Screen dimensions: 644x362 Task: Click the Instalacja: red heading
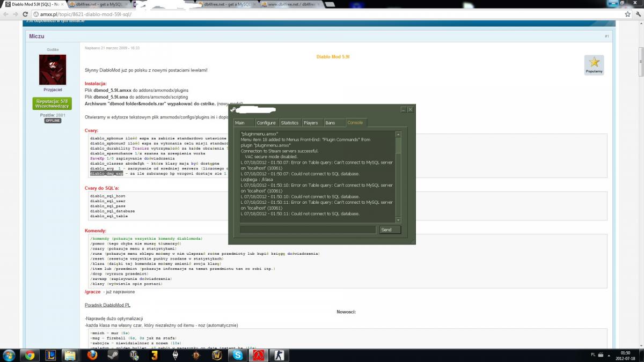96,84
